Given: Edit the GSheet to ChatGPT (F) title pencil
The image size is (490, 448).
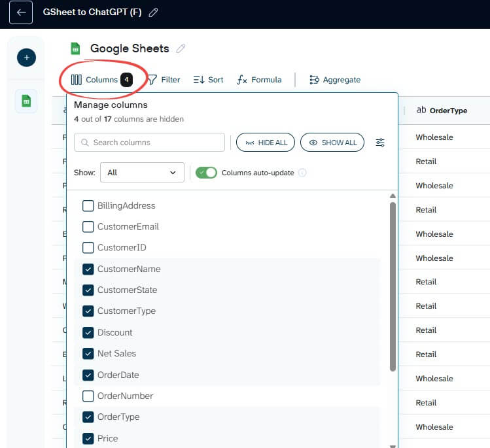Looking at the screenshot, I should (153, 12).
